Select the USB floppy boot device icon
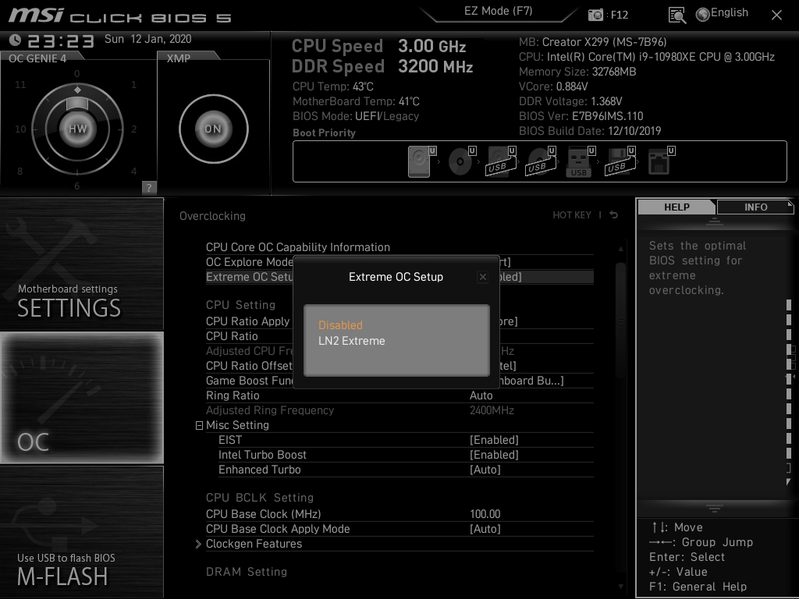The image size is (799, 599). (620, 161)
